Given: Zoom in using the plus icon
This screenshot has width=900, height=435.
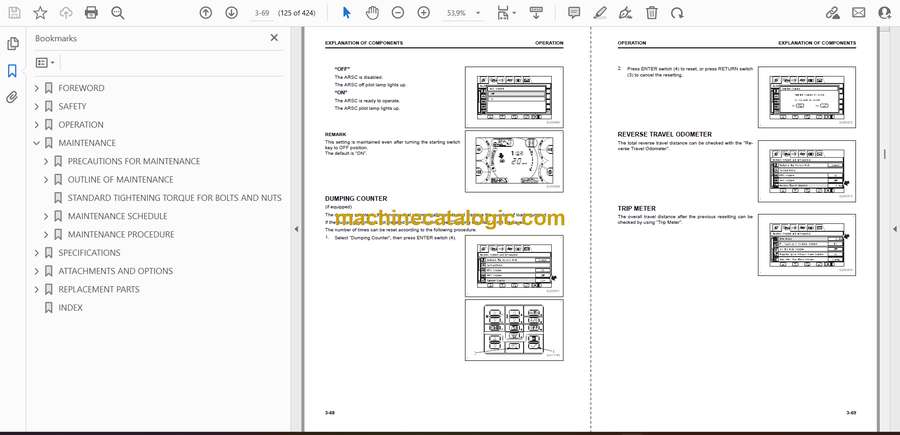Looking at the screenshot, I should pos(424,13).
